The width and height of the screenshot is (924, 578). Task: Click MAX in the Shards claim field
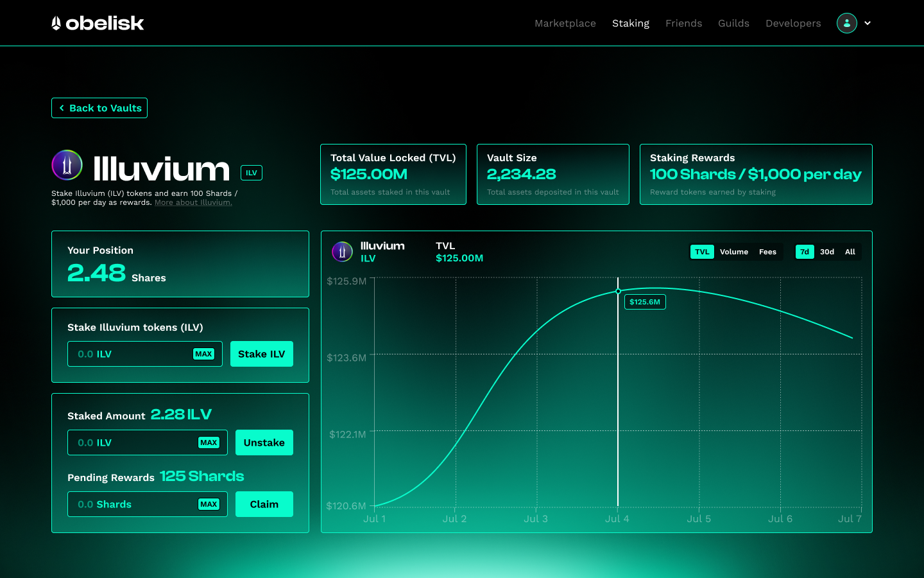coord(209,504)
